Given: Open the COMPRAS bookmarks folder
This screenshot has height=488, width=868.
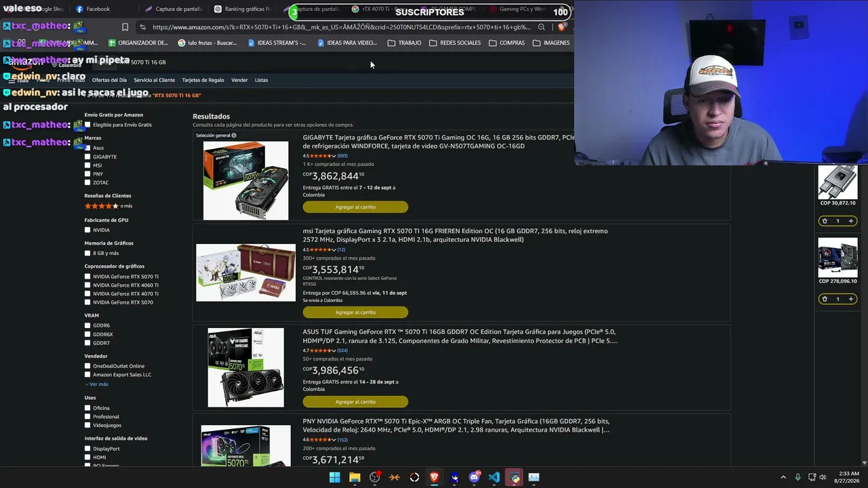Looking at the screenshot, I should click(507, 43).
